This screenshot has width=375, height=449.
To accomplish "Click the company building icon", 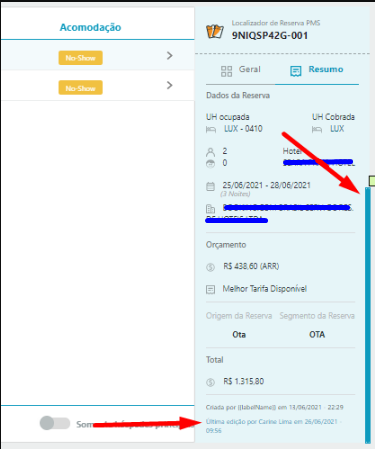I will [x=210, y=209].
